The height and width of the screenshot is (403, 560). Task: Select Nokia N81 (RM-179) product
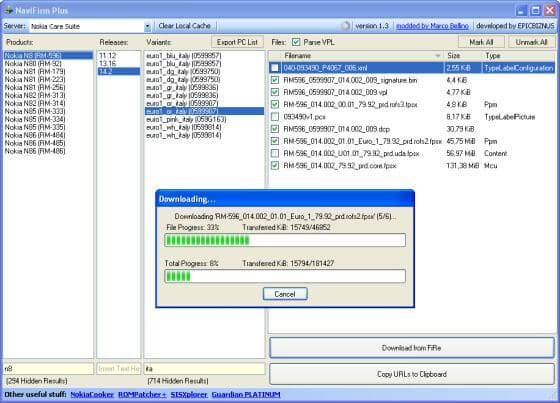pos(48,71)
